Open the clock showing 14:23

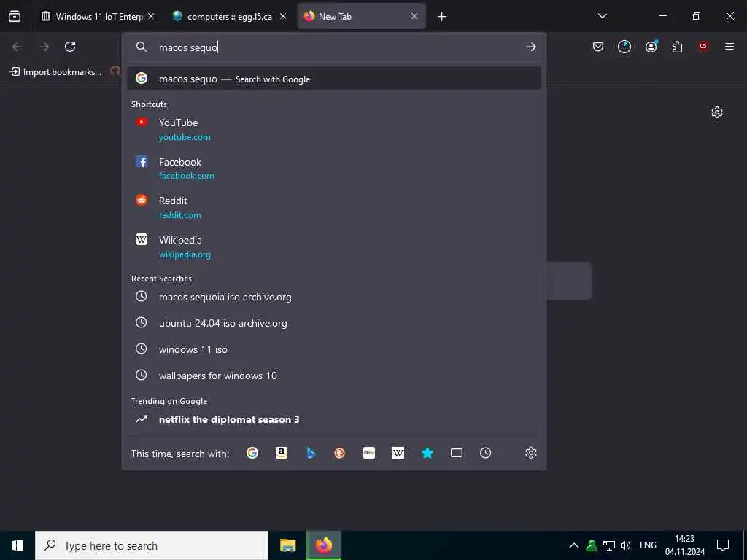[x=684, y=545]
